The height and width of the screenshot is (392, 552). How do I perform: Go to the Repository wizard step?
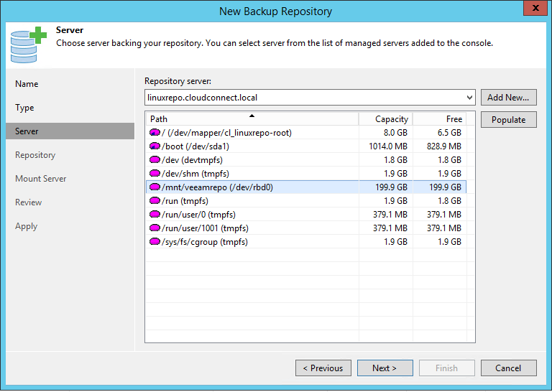coord(35,155)
